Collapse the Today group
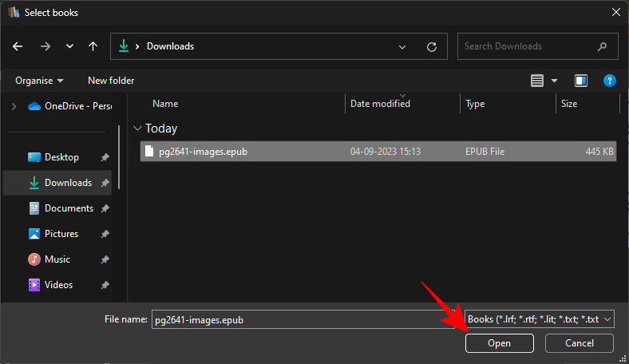Viewport: 629px width, 364px height. 138,129
